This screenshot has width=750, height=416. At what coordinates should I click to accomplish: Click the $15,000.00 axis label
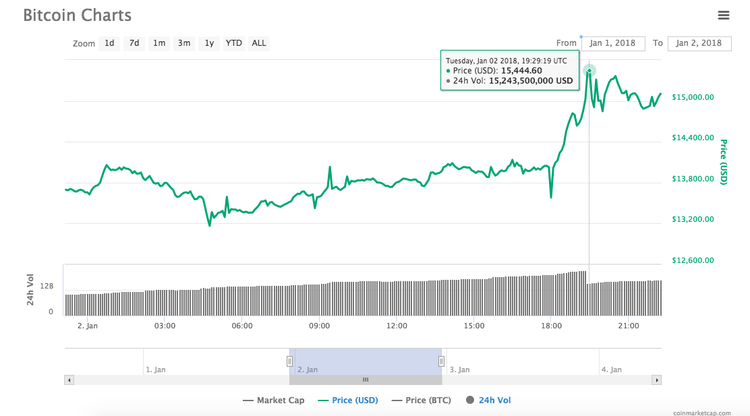point(693,97)
